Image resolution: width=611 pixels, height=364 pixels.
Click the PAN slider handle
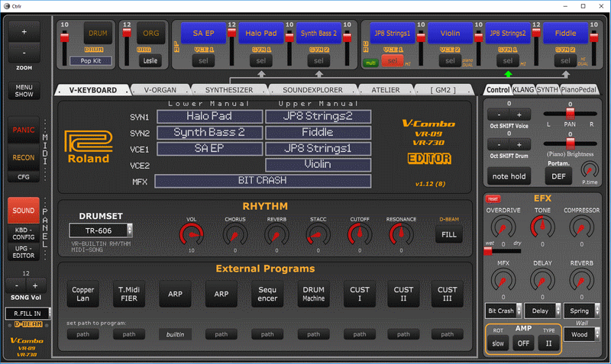click(571, 112)
